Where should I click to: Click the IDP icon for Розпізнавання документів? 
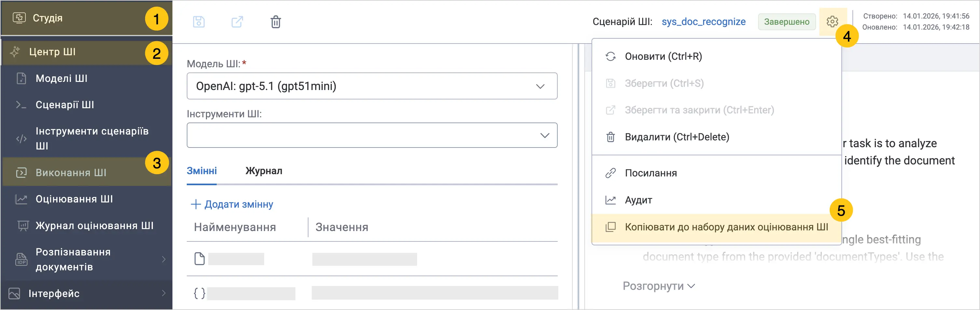pyautogui.click(x=21, y=260)
